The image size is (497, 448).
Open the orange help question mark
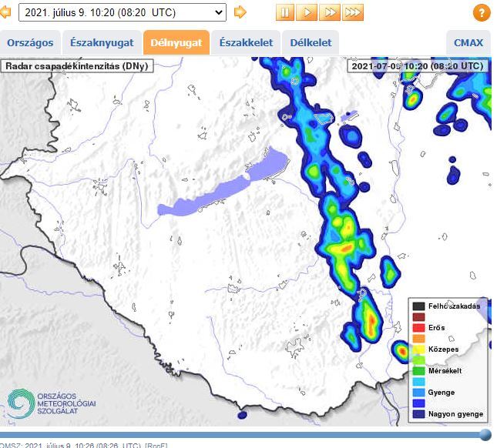(481, 13)
